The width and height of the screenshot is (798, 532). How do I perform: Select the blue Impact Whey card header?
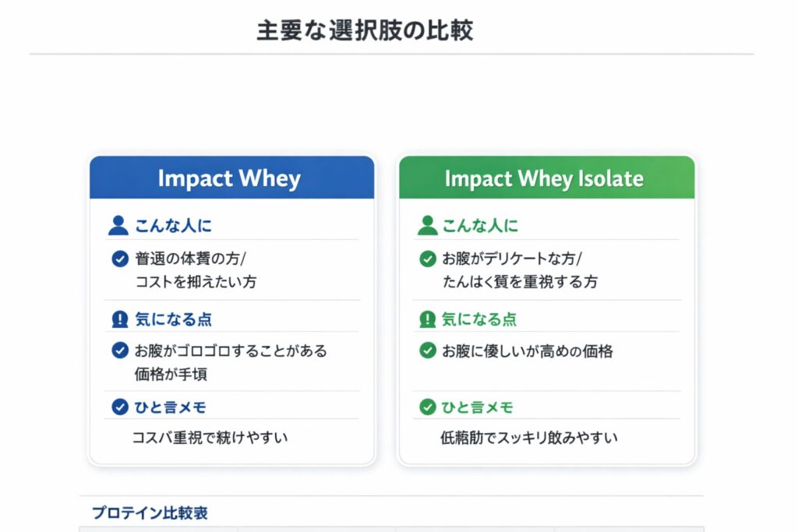pyautogui.click(x=231, y=178)
